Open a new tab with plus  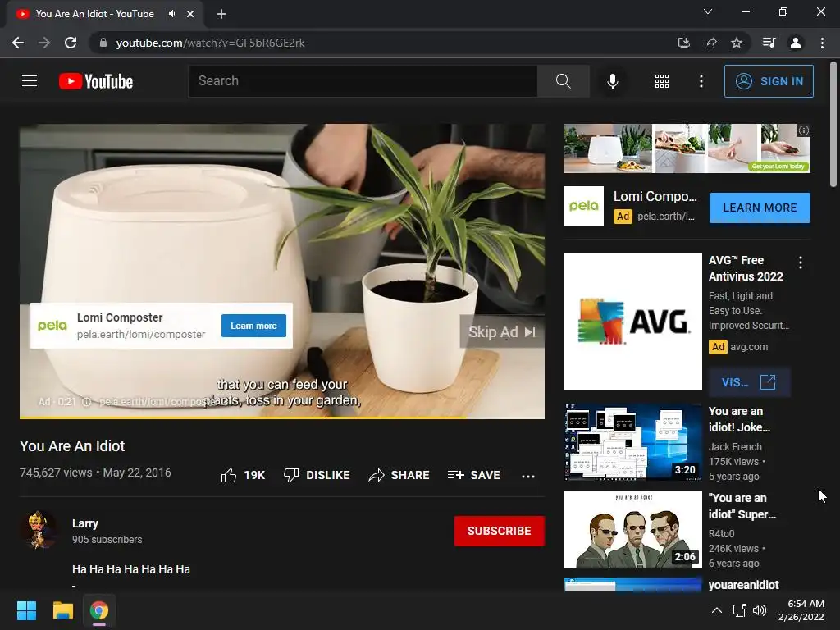(221, 14)
